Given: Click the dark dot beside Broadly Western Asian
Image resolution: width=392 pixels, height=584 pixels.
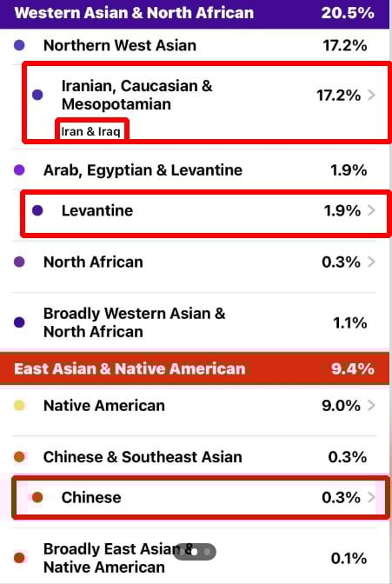Looking at the screenshot, I should [x=19, y=322].
